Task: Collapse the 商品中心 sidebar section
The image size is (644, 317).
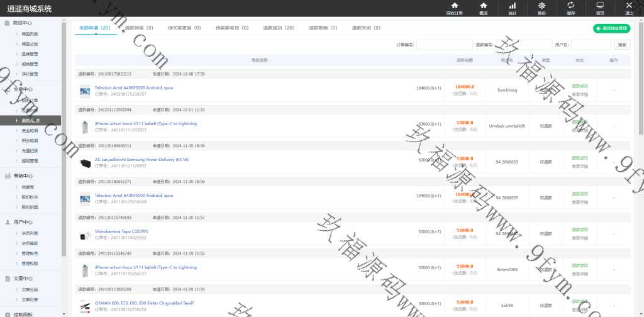Action: click(x=23, y=23)
